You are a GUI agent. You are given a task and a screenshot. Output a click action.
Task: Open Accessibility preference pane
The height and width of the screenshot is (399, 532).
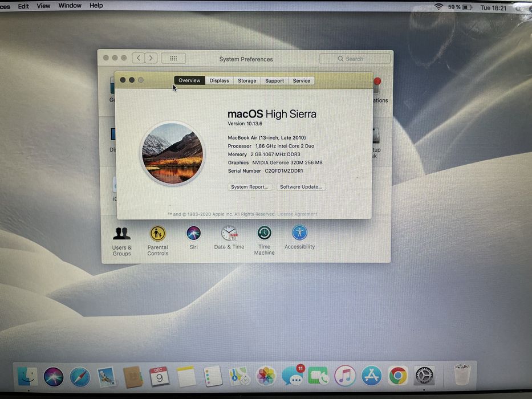coord(299,238)
